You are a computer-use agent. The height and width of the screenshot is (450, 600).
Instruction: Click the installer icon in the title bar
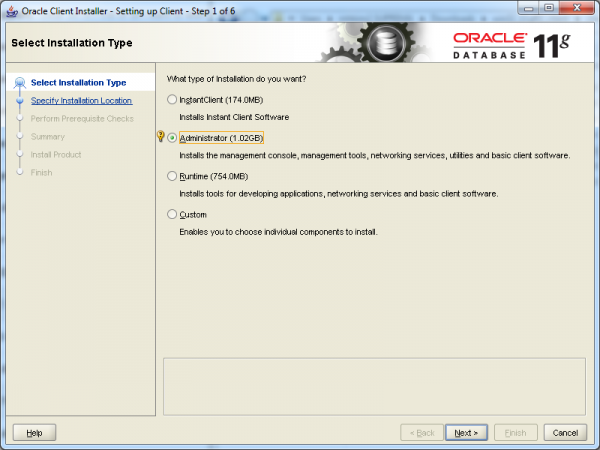coord(11,10)
